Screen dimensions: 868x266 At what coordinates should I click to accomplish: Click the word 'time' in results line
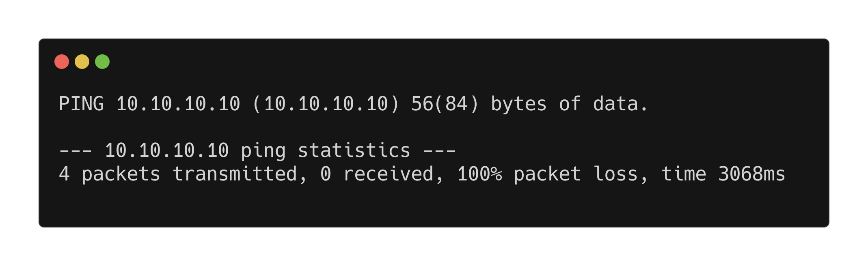point(684,174)
